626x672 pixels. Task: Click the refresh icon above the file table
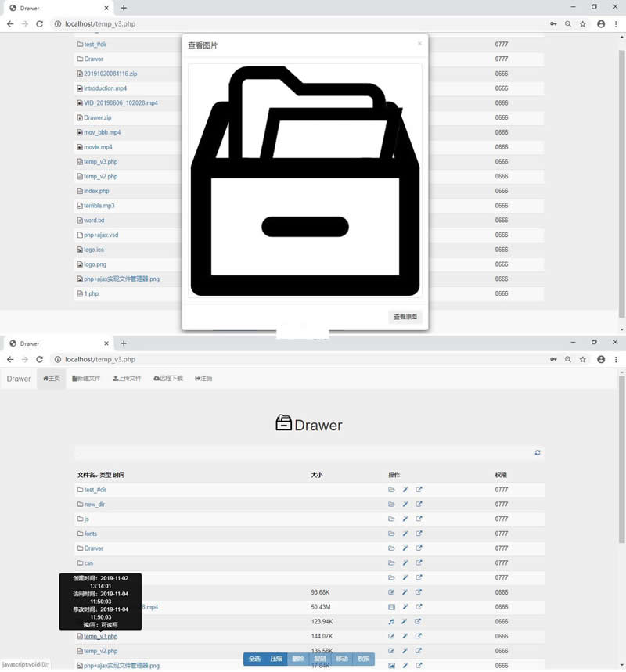538,453
